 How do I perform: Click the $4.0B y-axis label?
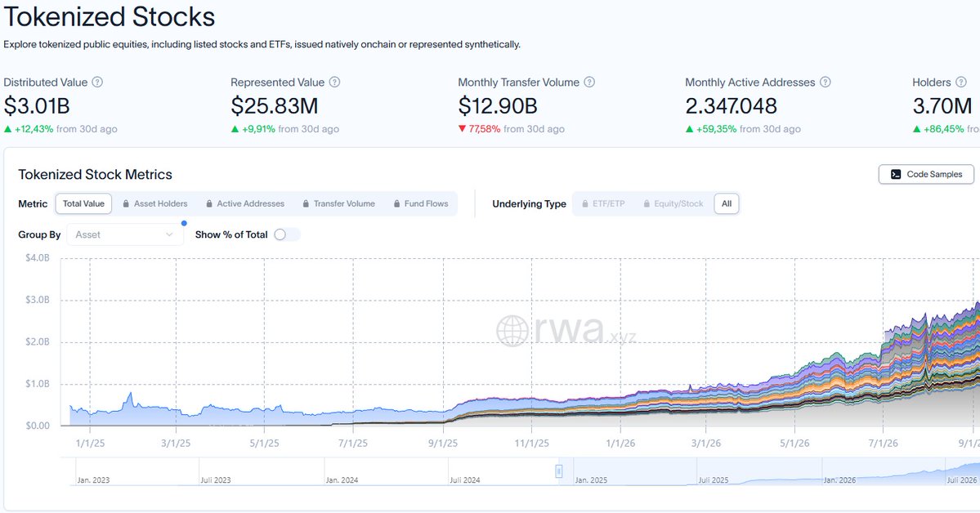(38, 257)
